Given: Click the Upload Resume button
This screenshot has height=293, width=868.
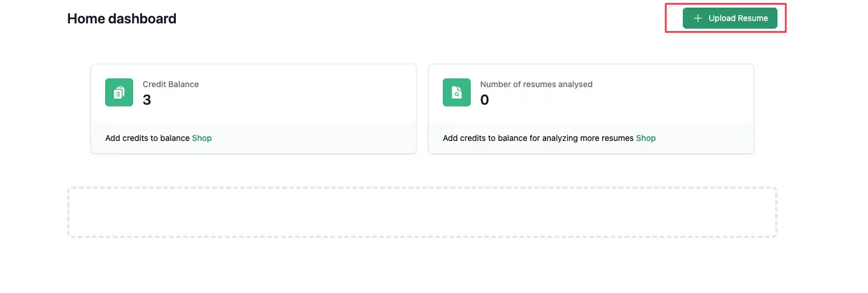Looking at the screenshot, I should pyautogui.click(x=730, y=18).
